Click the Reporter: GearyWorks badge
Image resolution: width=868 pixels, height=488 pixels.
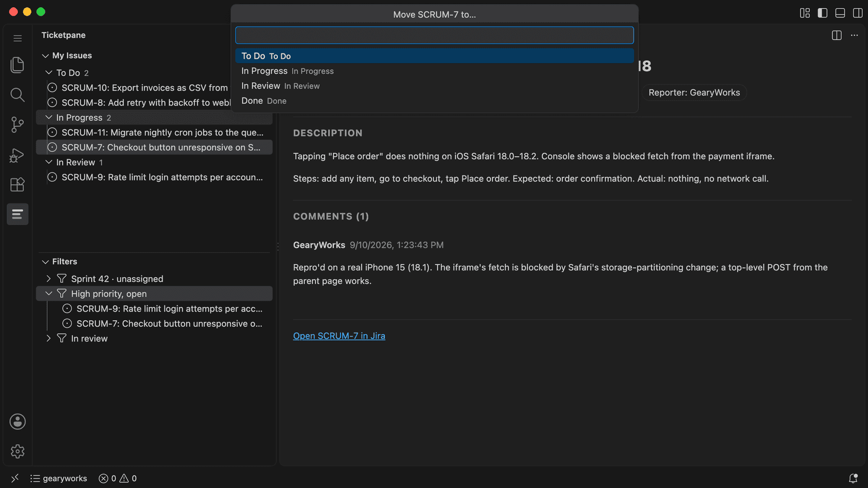(x=694, y=93)
